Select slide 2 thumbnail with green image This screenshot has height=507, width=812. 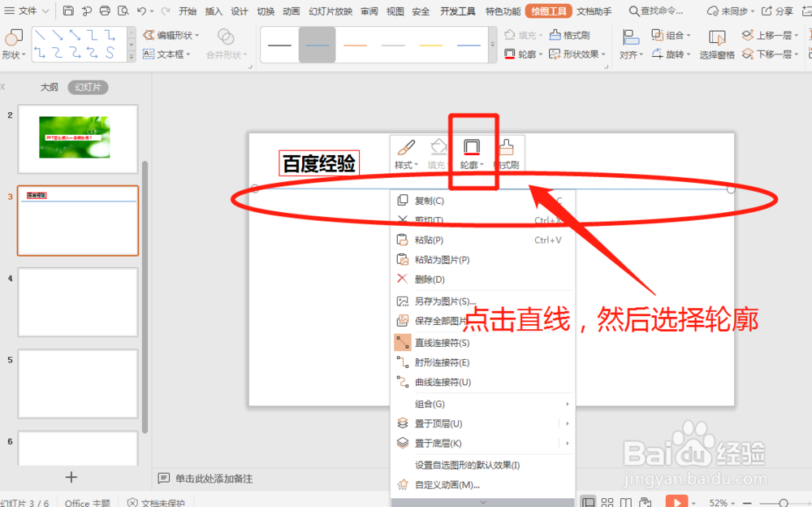coord(78,138)
